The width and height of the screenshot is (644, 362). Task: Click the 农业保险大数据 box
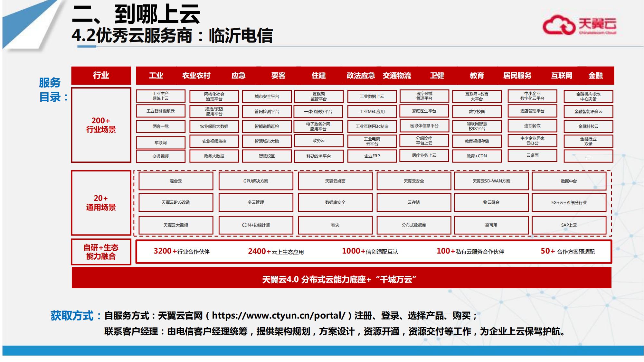pos(214,126)
